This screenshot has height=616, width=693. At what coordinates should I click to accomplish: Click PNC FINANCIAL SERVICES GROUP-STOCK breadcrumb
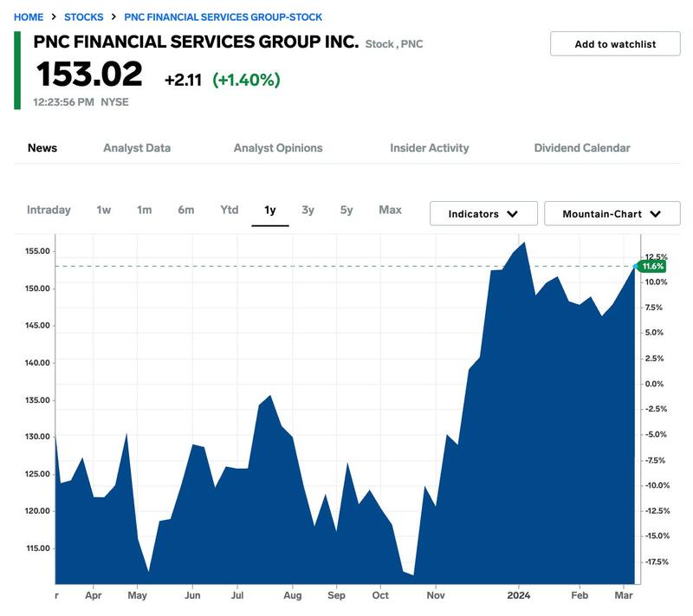[x=223, y=17]
